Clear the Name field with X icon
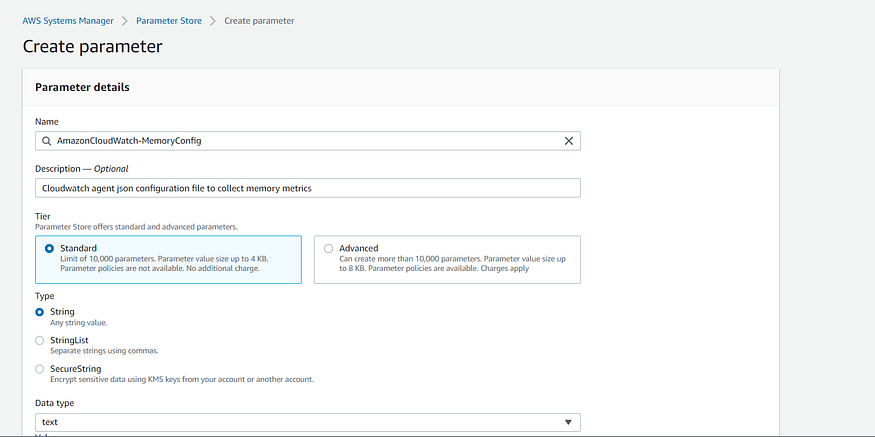Screen dimensions: 875x437 pos(569,141)
